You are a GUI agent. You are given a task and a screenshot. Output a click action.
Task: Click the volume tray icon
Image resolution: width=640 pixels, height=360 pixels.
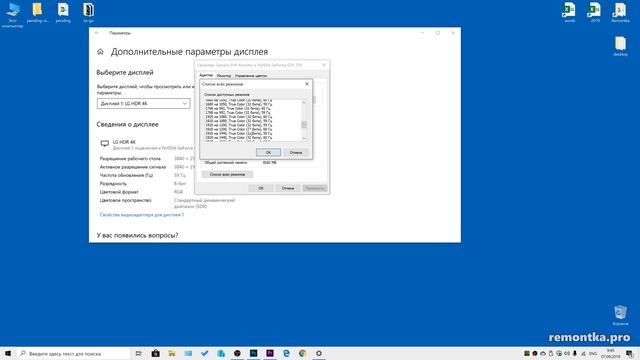click(x=567, y=353)
